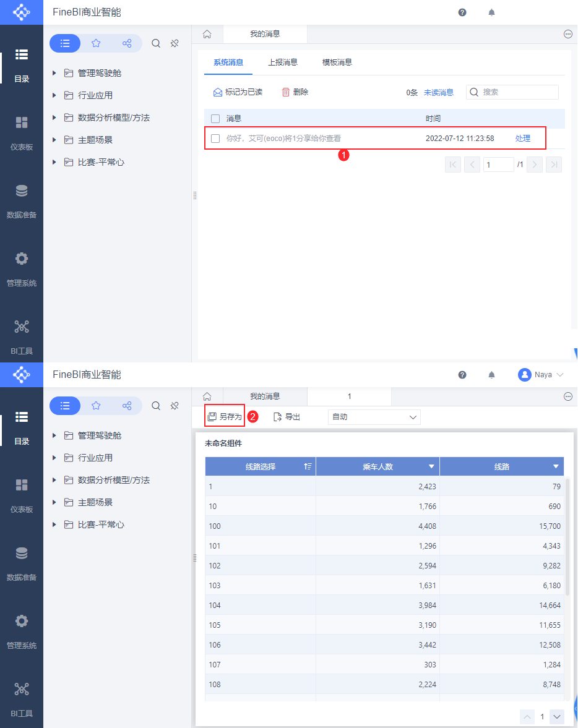Image resolution: width=578 pixels, height=728 pixels.
Task: Click 标记为已读 button
Action: [x=238, y=92]
